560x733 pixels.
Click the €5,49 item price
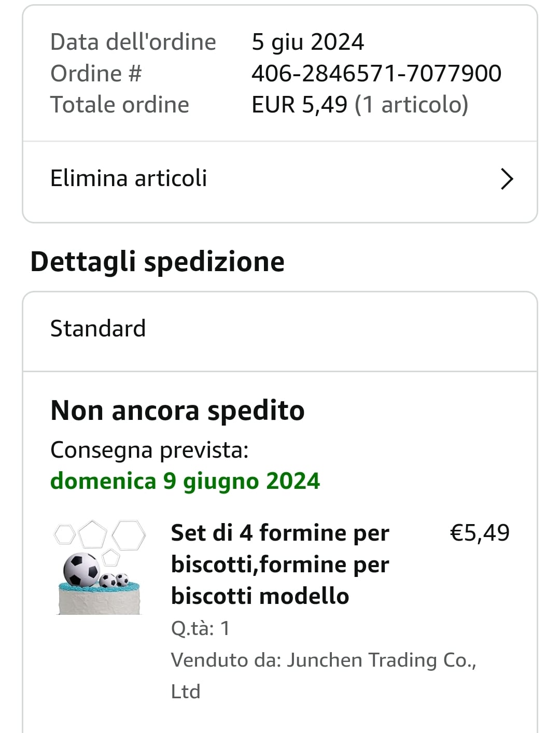[480, 533]
